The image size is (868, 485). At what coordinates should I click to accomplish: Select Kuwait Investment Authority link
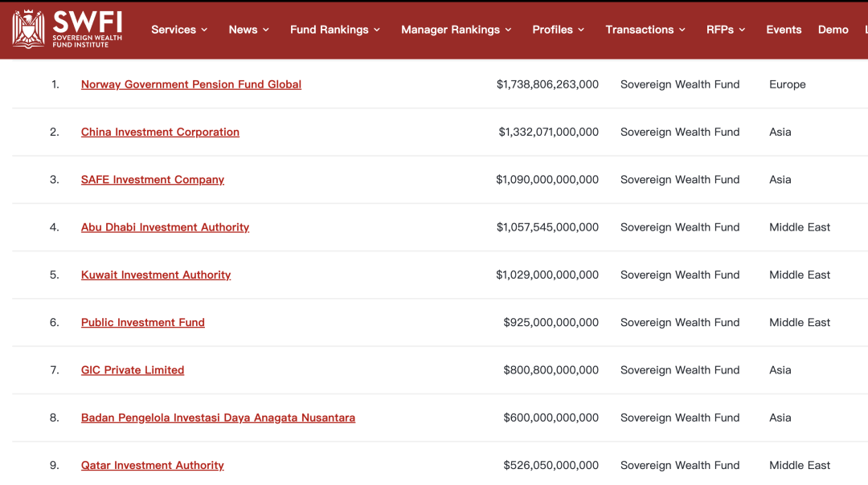pos(156,275)
